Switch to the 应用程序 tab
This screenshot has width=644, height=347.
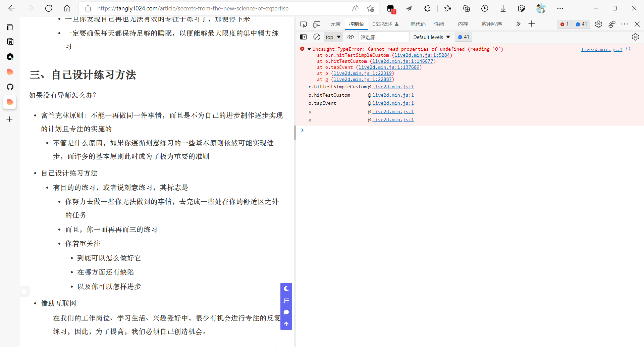(492, 24)
